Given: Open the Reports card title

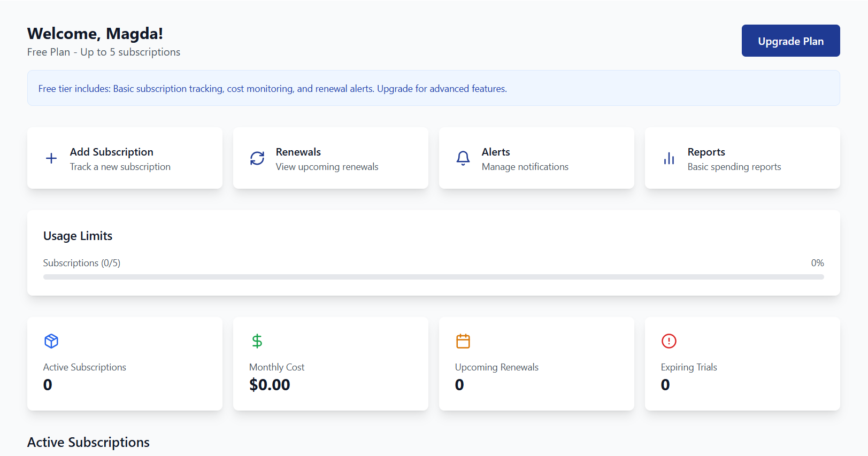Looking at the screenshot, I should 706,152.
